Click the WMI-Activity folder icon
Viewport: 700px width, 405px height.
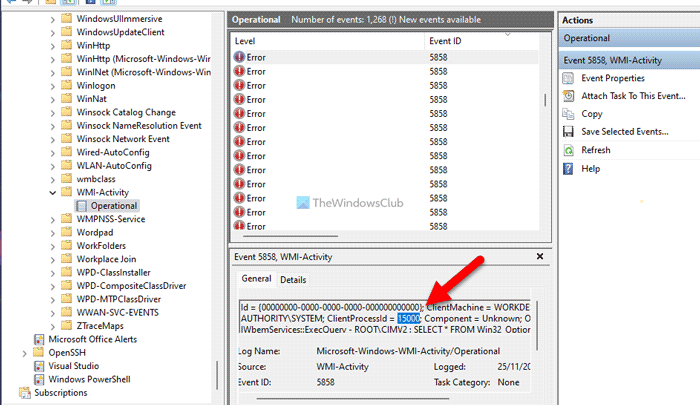(67, 192)
